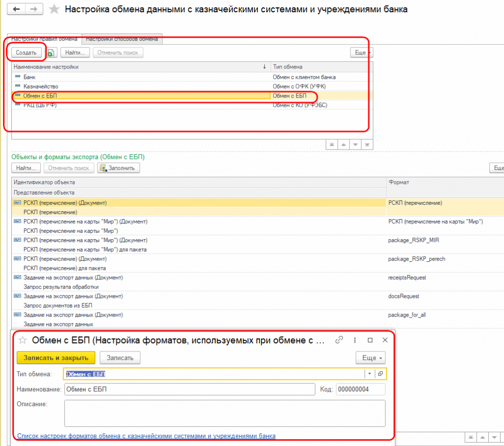Viewport: 504px width, 446px height.
Task: Open selected Тип обмена value via open icon
Action: coord(380,374)
